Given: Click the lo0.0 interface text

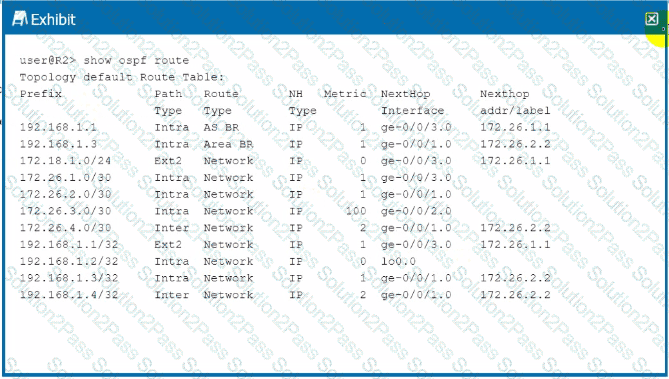Looking at the screenshot, I should 398,261.
